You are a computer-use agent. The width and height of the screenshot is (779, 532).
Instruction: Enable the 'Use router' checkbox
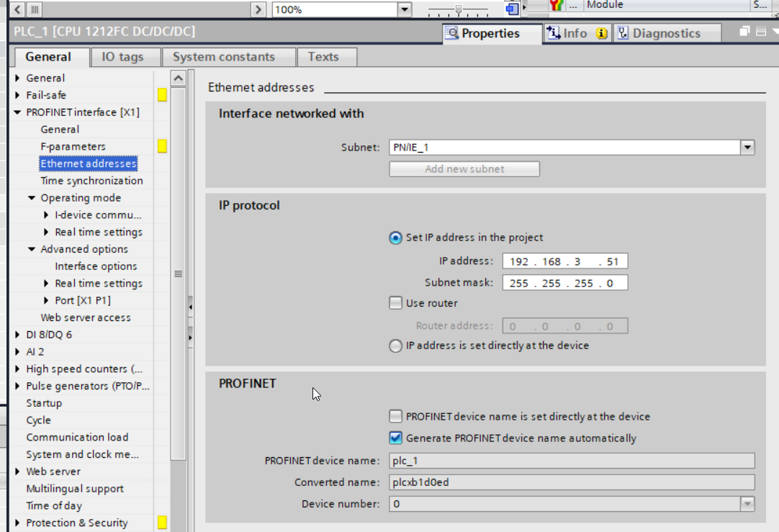pyautogui.click(x=395, y=303)
